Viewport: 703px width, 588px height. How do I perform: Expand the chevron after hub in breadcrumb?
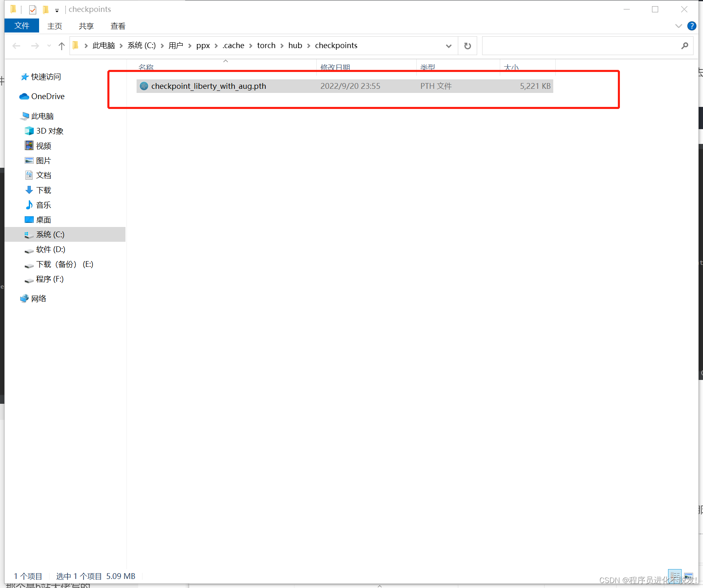point(309,46)
